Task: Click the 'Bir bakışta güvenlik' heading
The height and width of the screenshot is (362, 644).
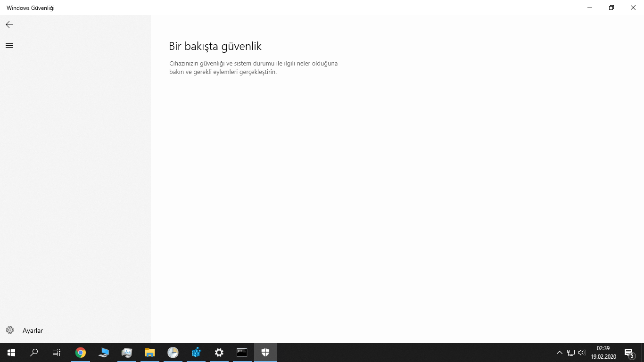Action: (x=215, y=46)
